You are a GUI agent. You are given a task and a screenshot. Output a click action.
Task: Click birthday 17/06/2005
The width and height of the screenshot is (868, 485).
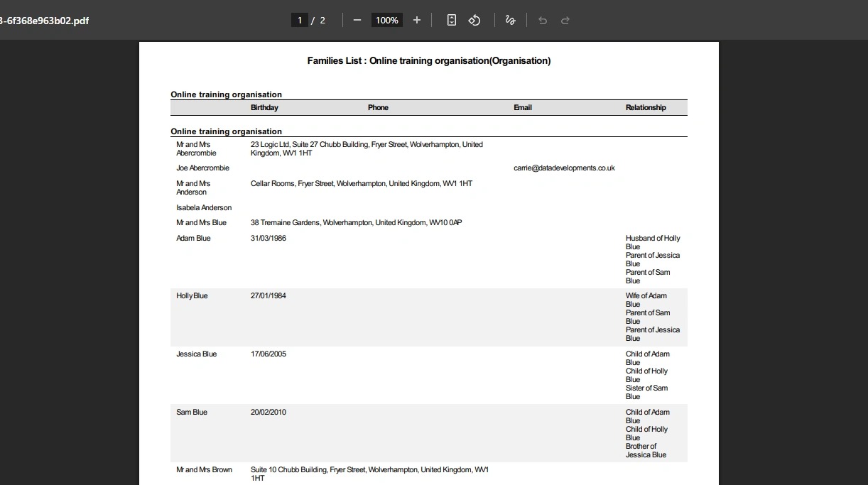click(268, 354)
